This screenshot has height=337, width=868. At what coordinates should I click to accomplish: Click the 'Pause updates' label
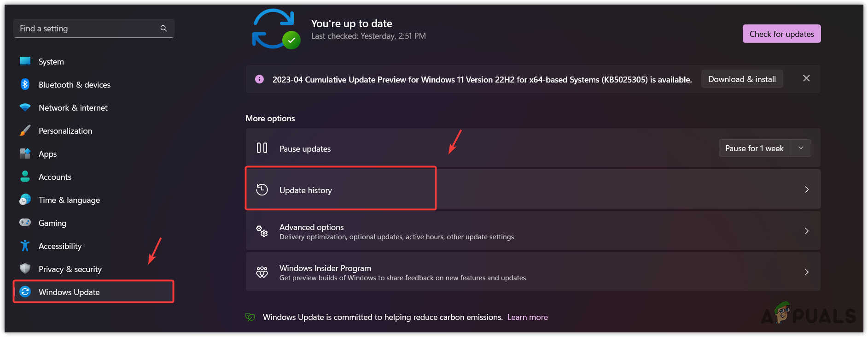(305, 148)
